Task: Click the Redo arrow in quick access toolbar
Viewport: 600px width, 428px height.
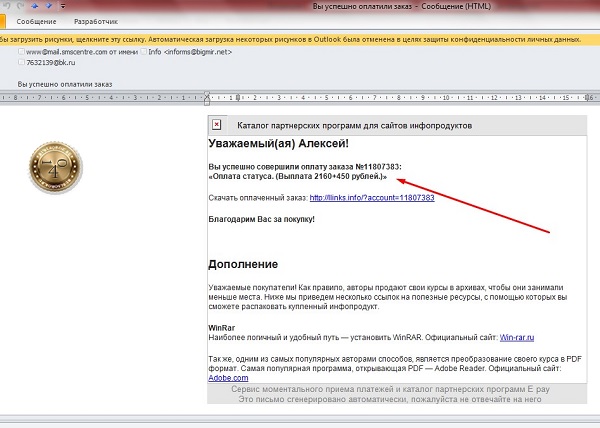Action: [x=20, y=5]
